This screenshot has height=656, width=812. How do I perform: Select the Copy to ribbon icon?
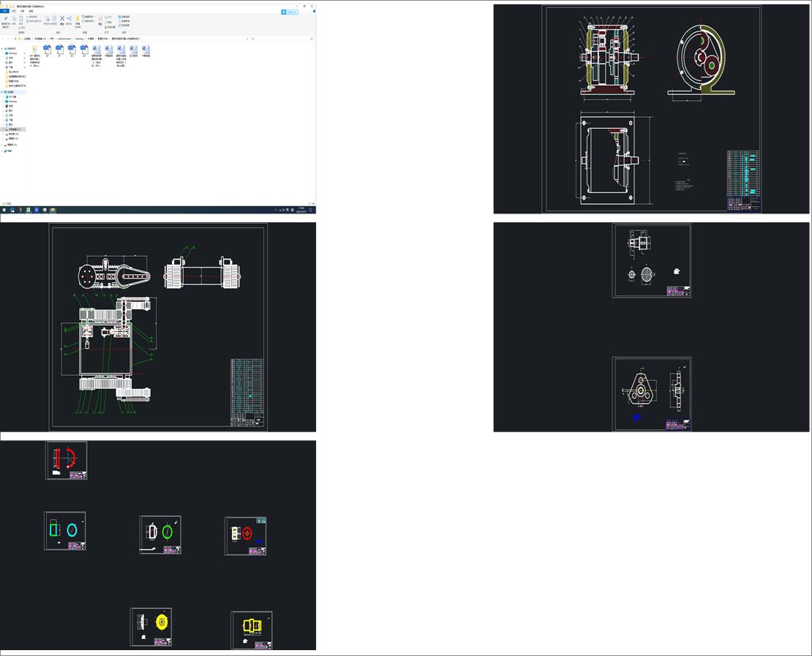(54, 20)
